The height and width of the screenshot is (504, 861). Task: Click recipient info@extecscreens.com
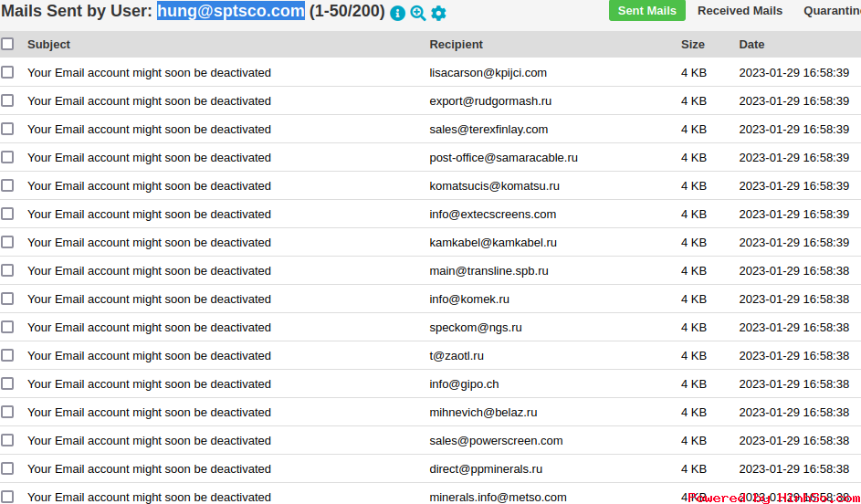(x=492, y=215)
